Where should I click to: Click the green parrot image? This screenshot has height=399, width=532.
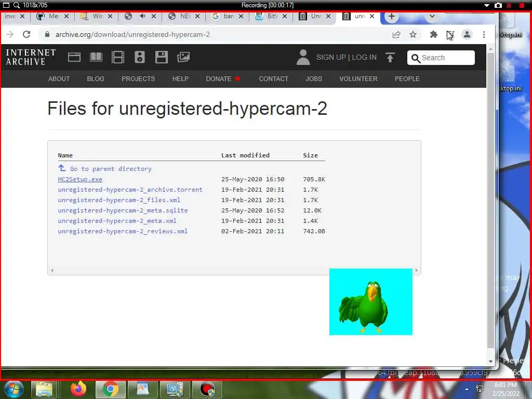point(371,302)
